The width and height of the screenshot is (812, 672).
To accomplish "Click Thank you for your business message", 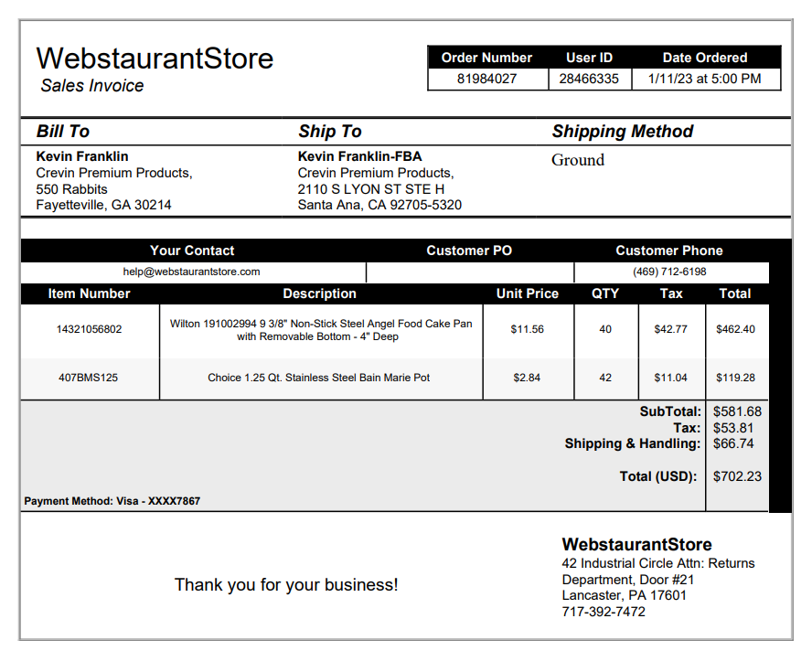I will (286, 585).
